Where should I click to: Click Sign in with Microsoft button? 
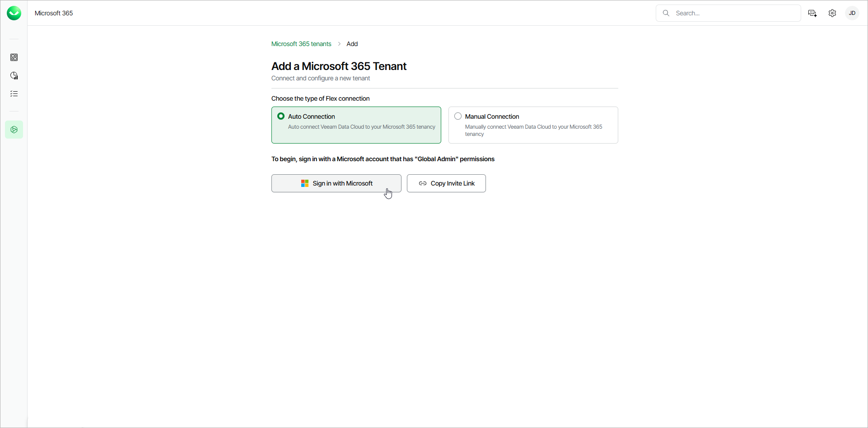click(x=336, y=183)
